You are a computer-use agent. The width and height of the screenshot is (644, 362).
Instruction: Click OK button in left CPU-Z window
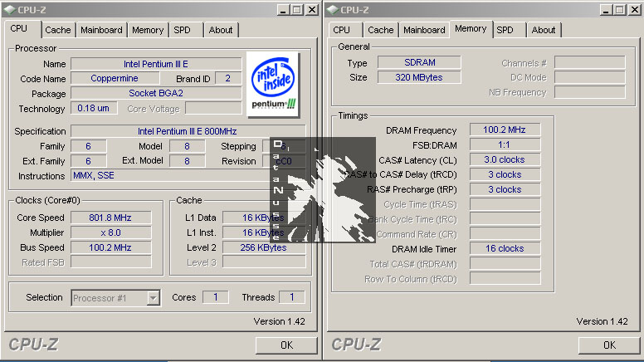click(x=286, y=345)
